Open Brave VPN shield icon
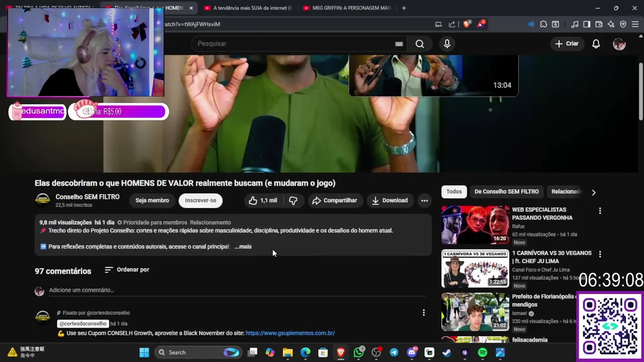Screen dimensions: 644x362 (623, 24)
